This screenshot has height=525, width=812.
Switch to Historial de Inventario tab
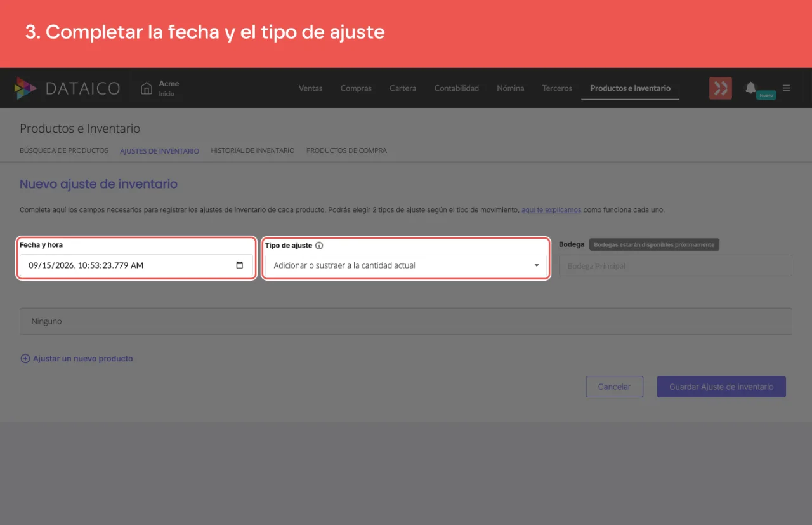252,151
